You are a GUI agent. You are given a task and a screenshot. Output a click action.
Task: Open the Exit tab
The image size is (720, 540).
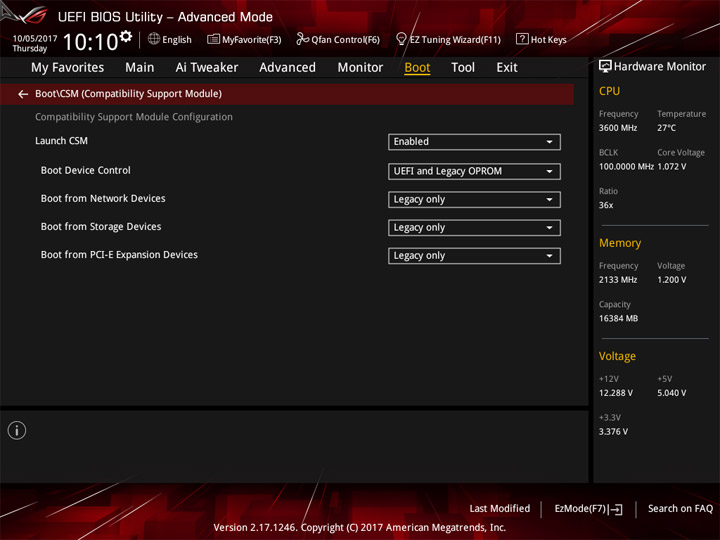(x=507, y=68)
